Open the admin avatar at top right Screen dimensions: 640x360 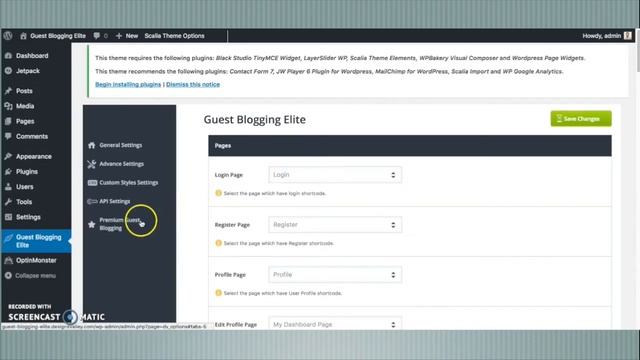[x=628, y=36]
